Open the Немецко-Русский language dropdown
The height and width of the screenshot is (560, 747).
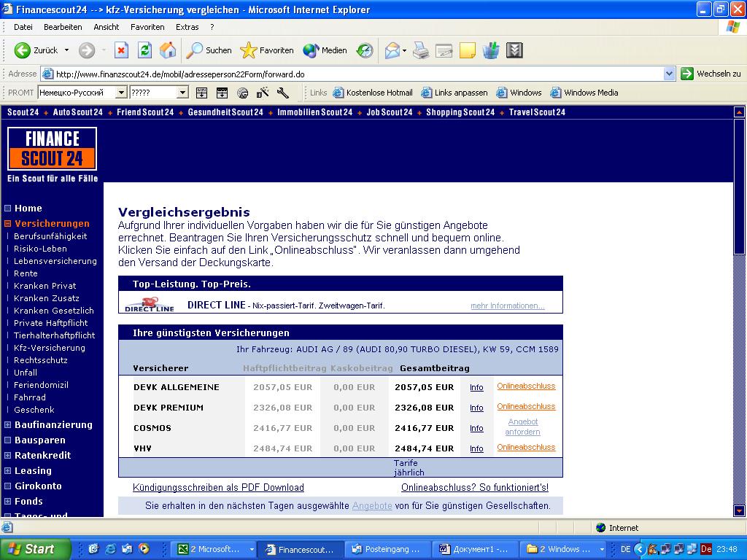click(x=122, y=93)
